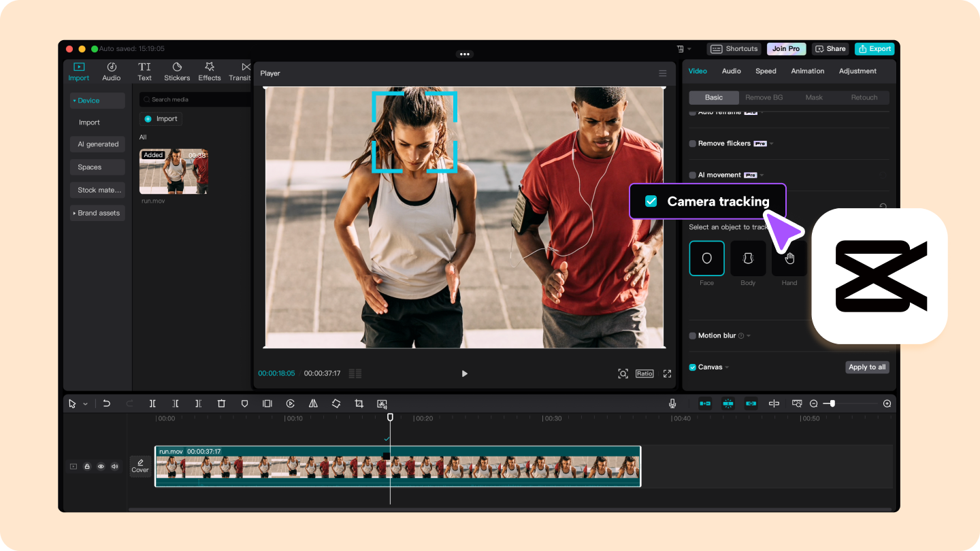980x551 pixels.
Task: Open the Mask sub-tab
Action: pos(814,97)
